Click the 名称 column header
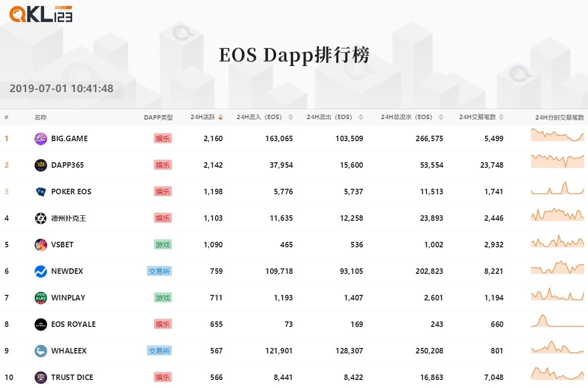 [41, 118]
